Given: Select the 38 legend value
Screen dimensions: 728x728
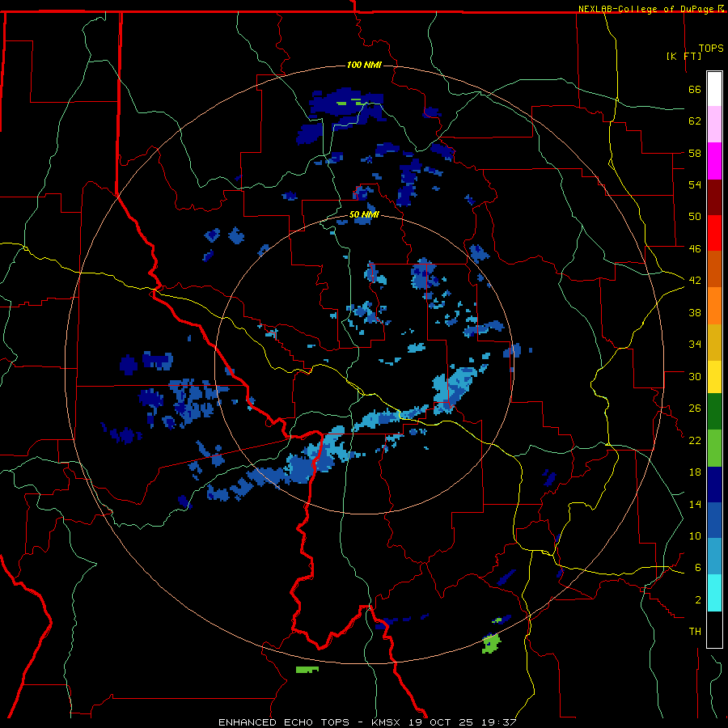Looking at the screenshot, I should tap(695, 312).
